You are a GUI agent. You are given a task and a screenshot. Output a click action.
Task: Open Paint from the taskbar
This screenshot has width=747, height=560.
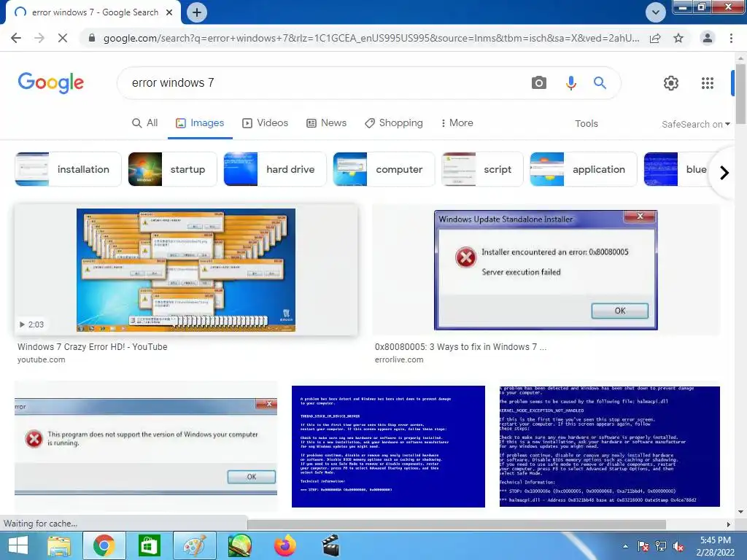(194, 545)
